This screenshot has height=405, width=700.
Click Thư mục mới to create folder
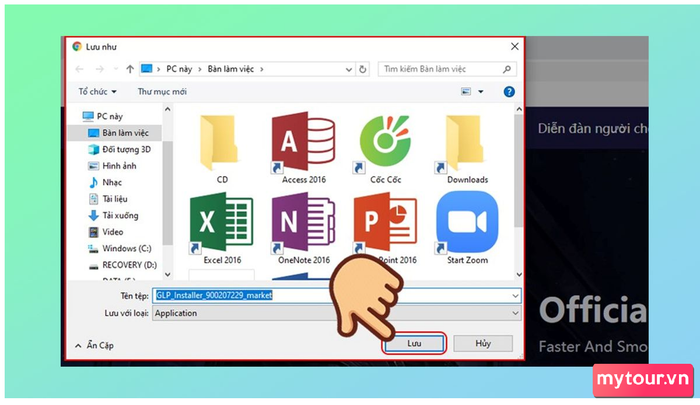coord(162,92)
